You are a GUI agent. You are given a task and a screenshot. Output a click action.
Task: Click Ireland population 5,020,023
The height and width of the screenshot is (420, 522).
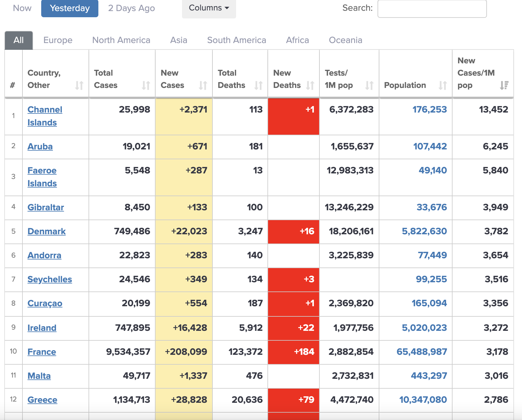(x=424, y=328)
